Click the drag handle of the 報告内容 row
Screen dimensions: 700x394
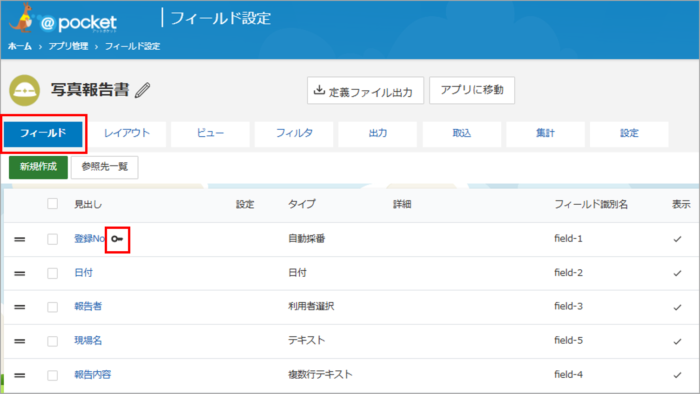pos(20,375)
